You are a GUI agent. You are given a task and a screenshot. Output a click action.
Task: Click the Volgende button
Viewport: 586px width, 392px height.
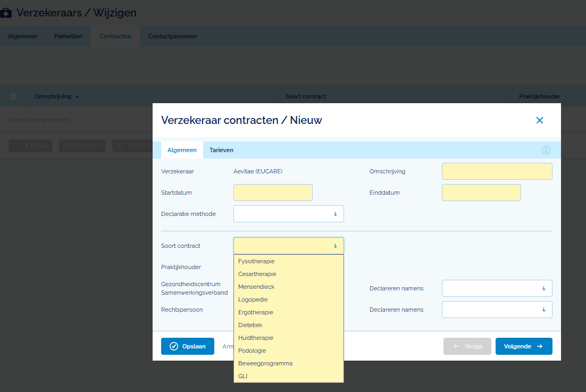click(523, 346)
